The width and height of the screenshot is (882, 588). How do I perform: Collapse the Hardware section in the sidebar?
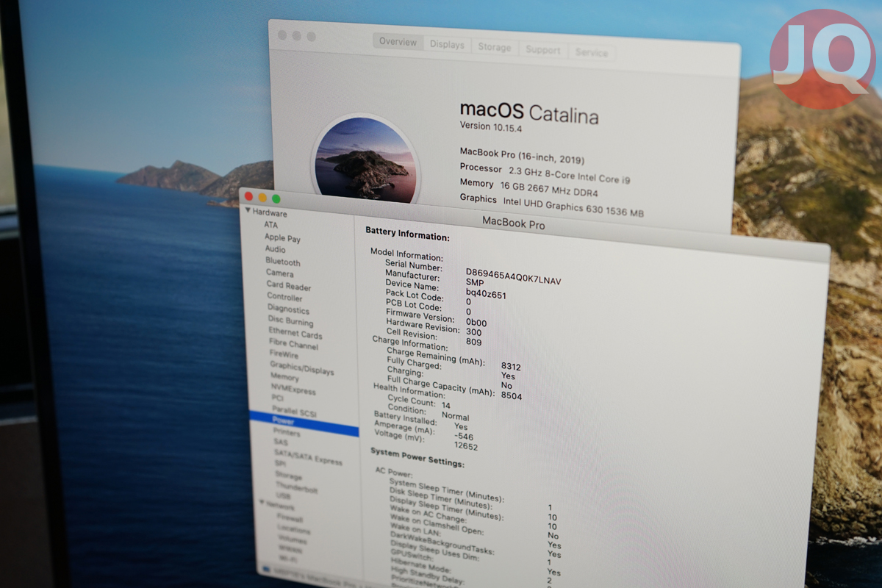248,212
